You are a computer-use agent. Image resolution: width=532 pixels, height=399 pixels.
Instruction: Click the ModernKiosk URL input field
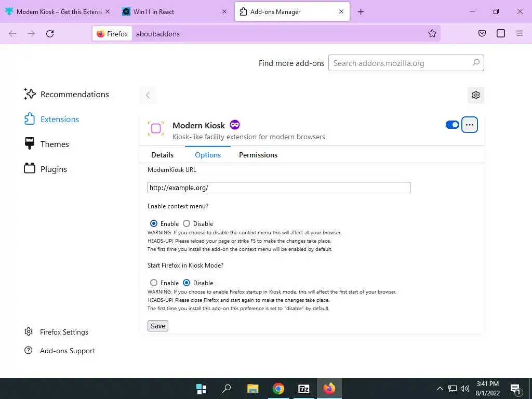coord(279,188)
